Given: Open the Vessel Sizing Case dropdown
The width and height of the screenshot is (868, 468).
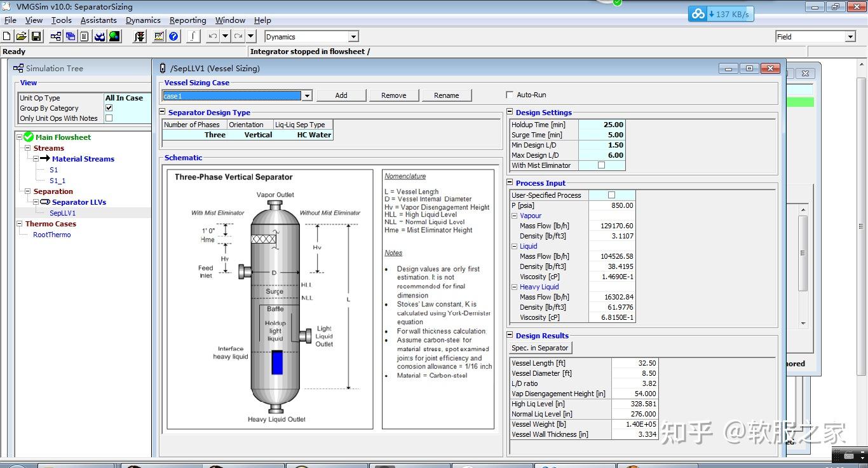Looking at the screenshot, I should tap(307, 96).
